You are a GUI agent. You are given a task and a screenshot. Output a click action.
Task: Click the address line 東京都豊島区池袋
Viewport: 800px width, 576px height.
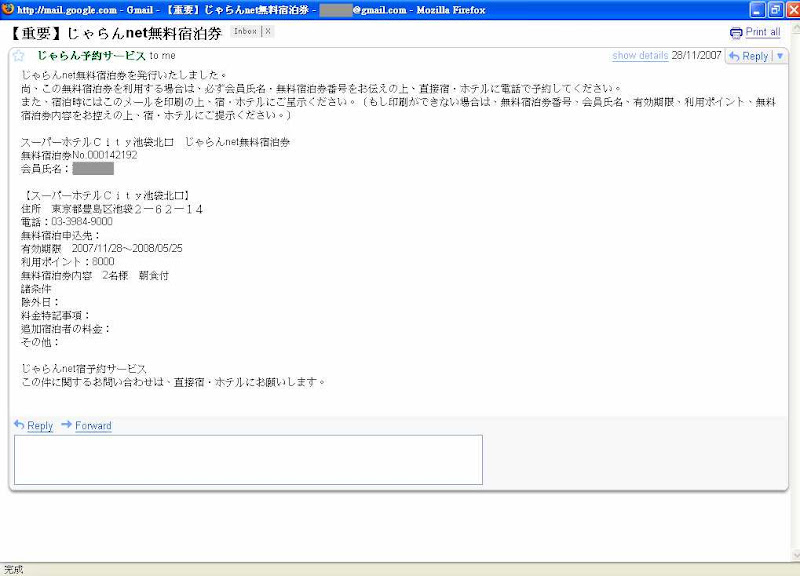pos(112,209)
